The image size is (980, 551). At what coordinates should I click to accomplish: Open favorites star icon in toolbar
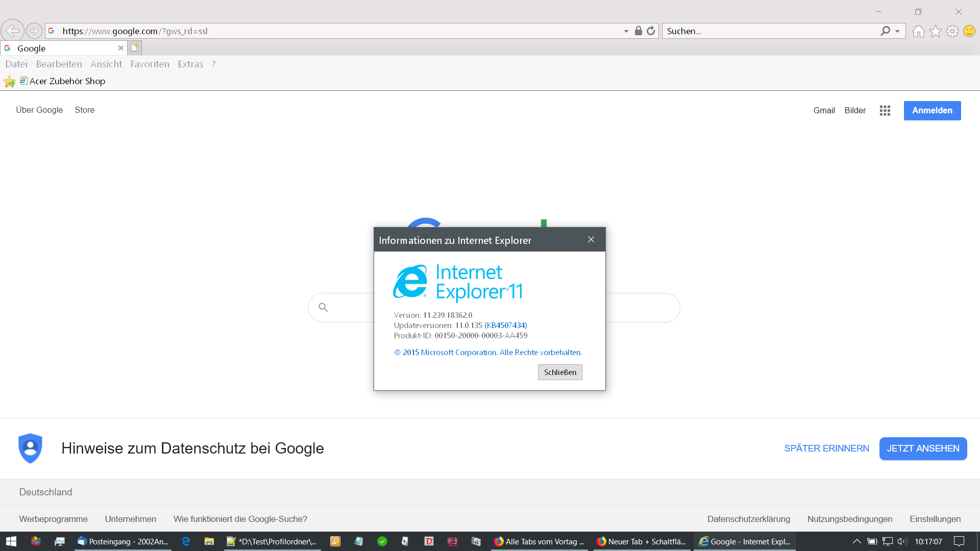(x=935, y=31)
